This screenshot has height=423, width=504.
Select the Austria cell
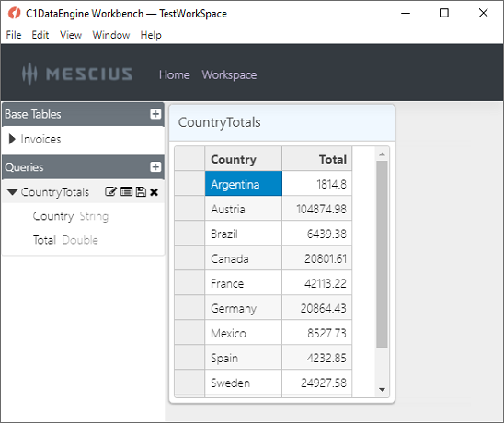click(244, 209)
